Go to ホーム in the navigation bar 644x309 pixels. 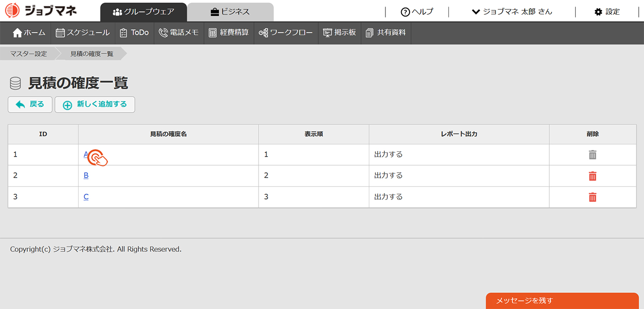(29, 33)
